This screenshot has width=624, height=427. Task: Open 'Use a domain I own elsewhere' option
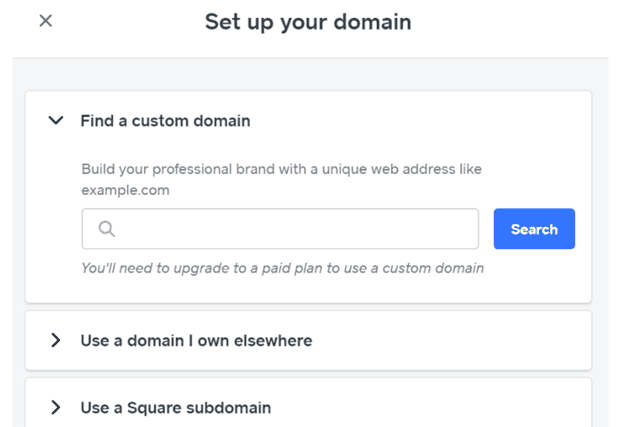point(196,341)
